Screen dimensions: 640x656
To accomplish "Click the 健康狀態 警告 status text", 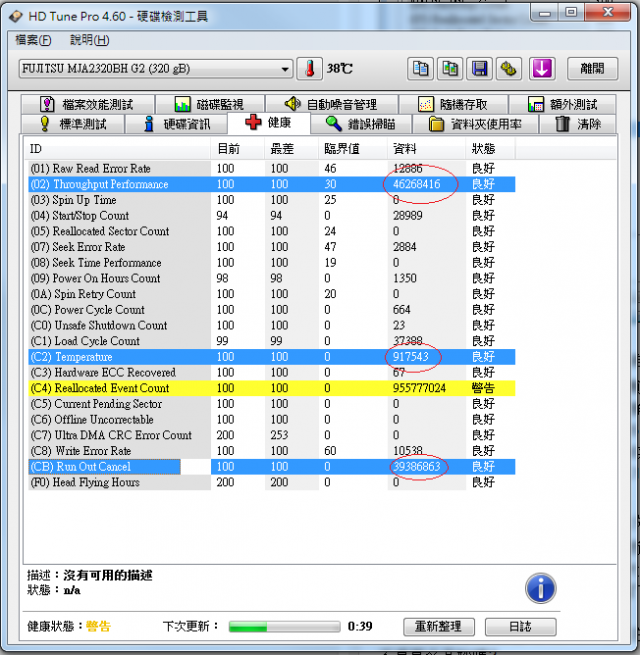I will [x=98, y=626].
